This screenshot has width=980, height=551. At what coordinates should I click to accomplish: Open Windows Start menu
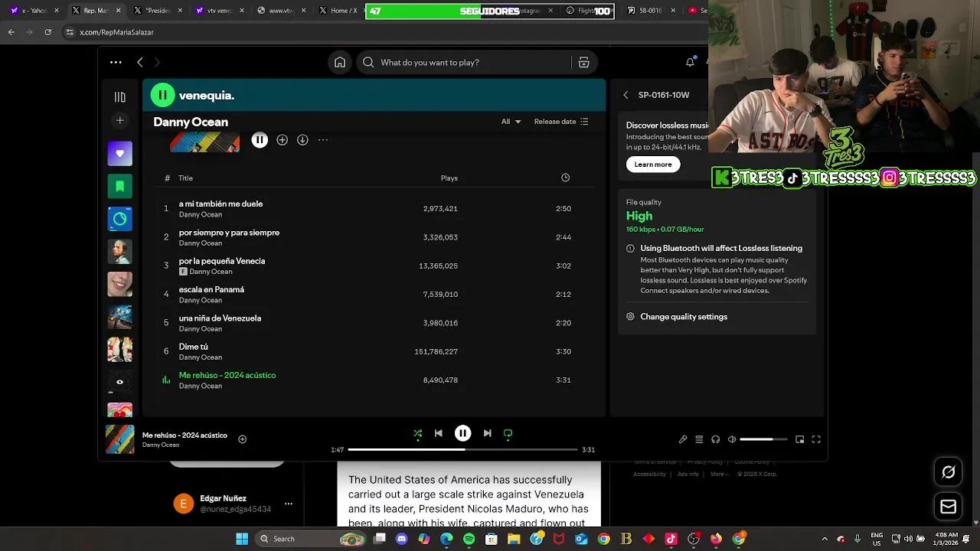(x=242, y=539)
